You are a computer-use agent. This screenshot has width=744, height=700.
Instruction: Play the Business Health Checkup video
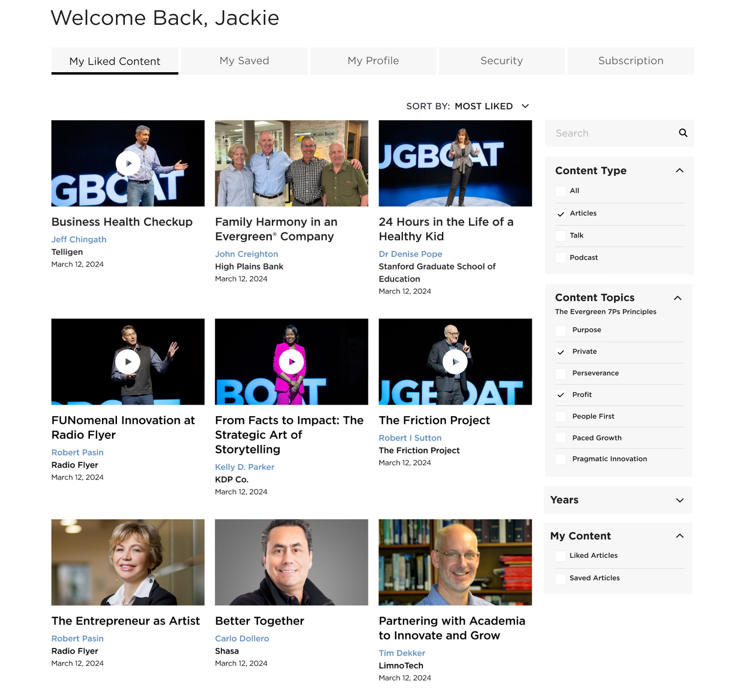pos(128,163)
